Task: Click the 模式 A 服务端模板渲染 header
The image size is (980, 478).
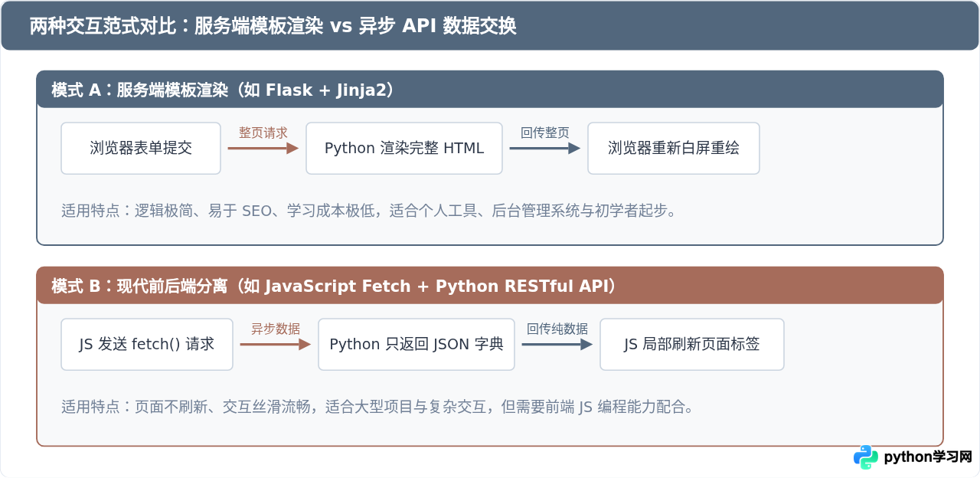Action: [x=490, y=90]
